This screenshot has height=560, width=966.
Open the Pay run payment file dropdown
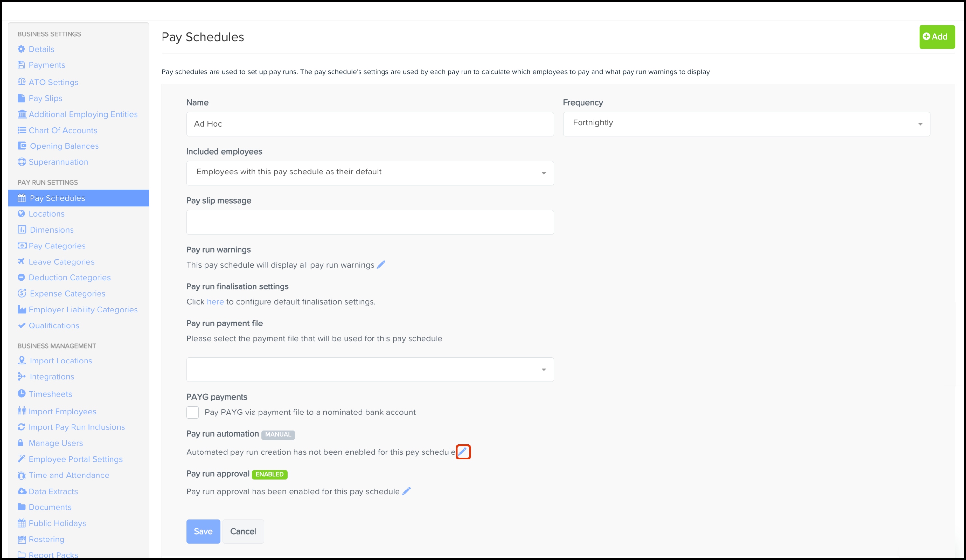pos(369,369)
